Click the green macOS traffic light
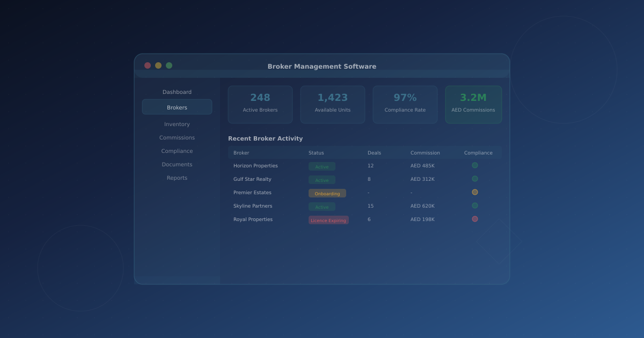 tap(169, 65)
